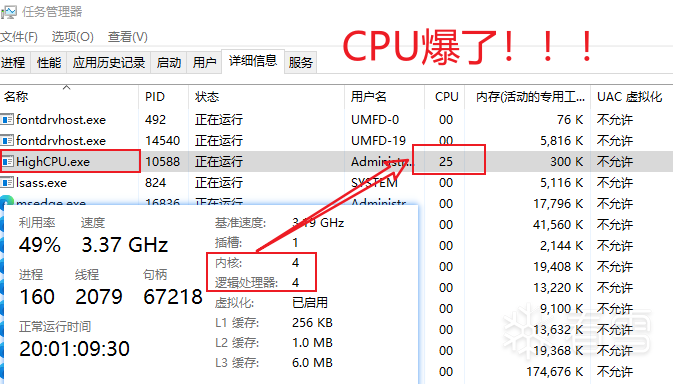The width and height of the screenshot is (673, 384).
Task: Sort by the CPU column header
Action: [445, 97]
